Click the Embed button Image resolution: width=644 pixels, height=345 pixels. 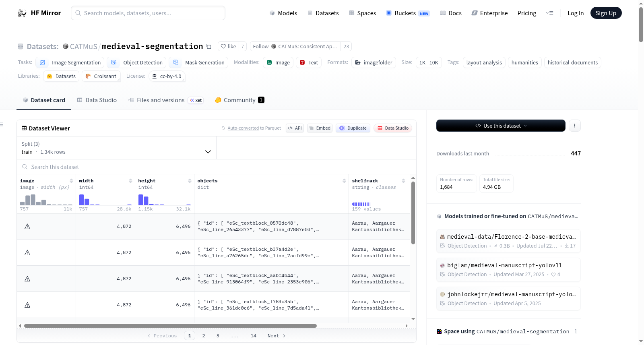tap(320, 128)
